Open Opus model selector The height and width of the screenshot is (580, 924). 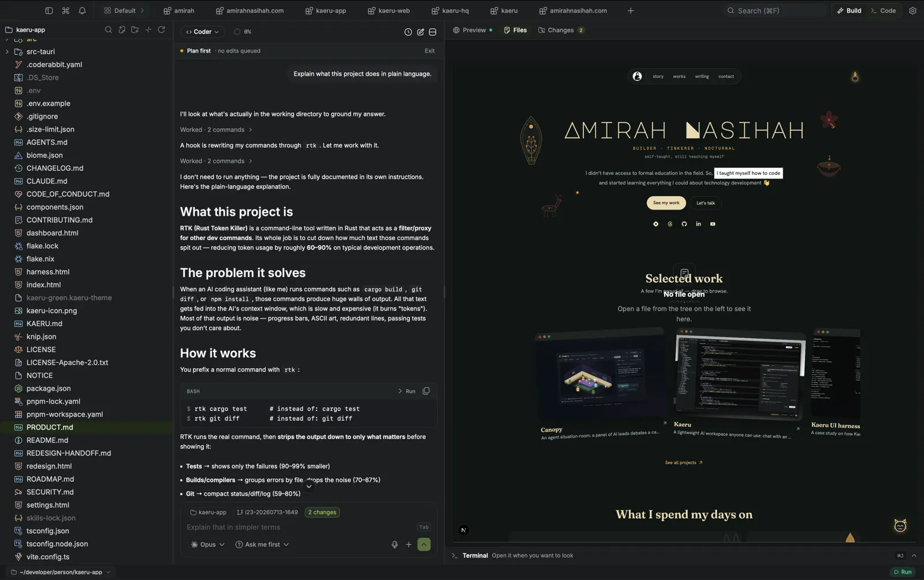pos(208,544)
